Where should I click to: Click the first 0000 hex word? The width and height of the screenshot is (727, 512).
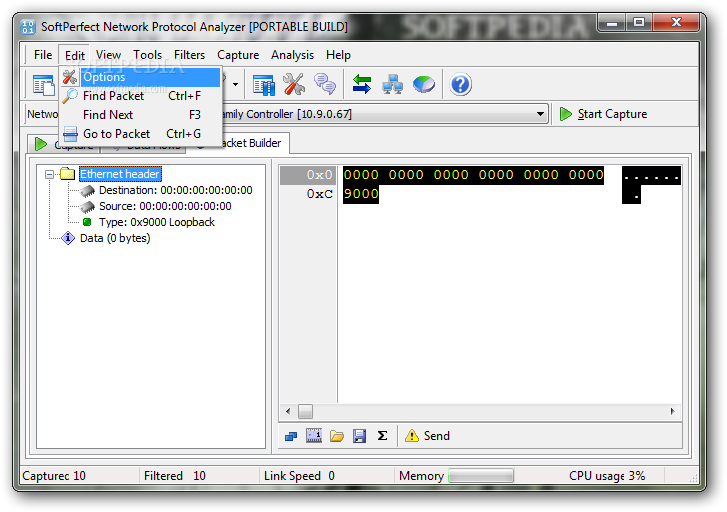[361, 175]
